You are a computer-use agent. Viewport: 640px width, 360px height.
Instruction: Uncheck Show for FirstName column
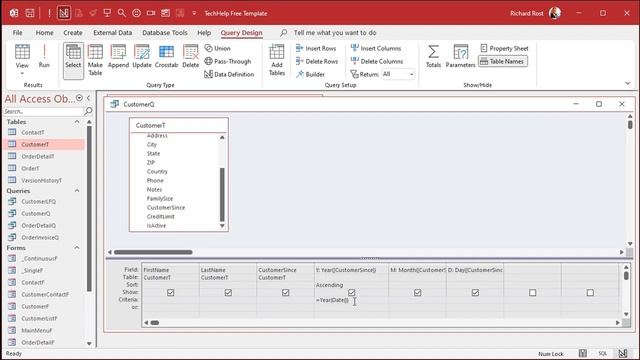171,293
